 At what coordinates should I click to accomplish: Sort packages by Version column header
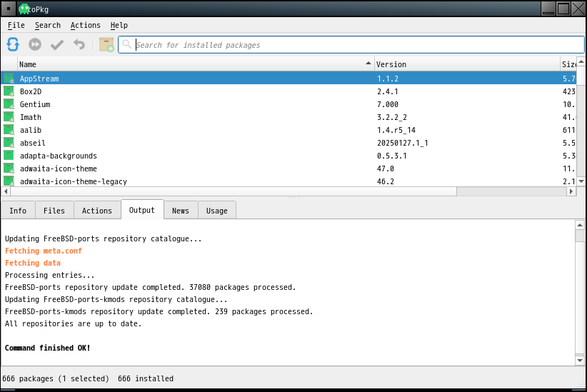click(x=467, y=64)
